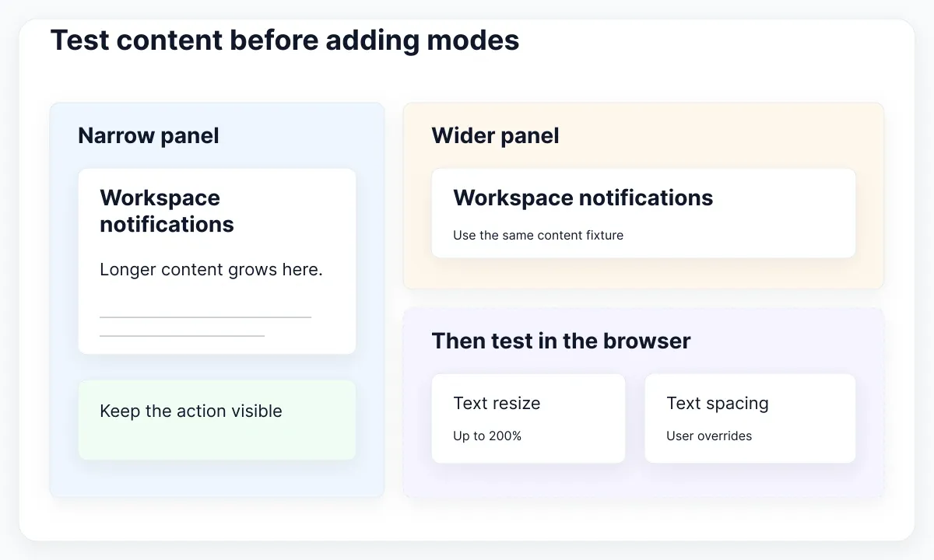Click the 'Text resize' title text

[497, 403]
